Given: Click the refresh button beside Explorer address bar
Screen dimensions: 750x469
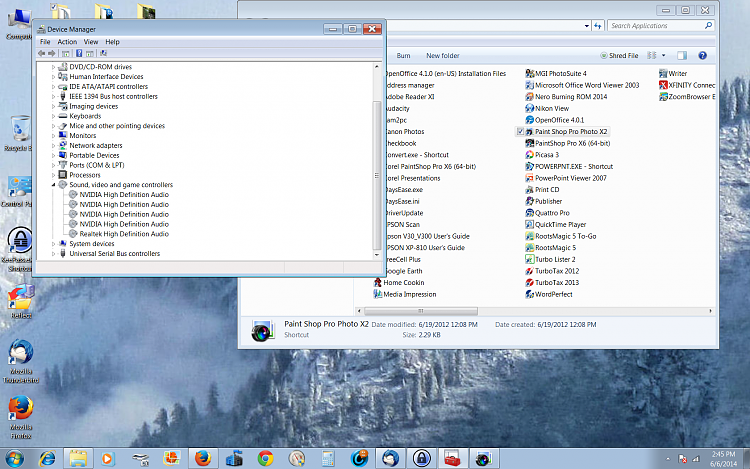Looking at the screenshot, I should click(597, 26).
